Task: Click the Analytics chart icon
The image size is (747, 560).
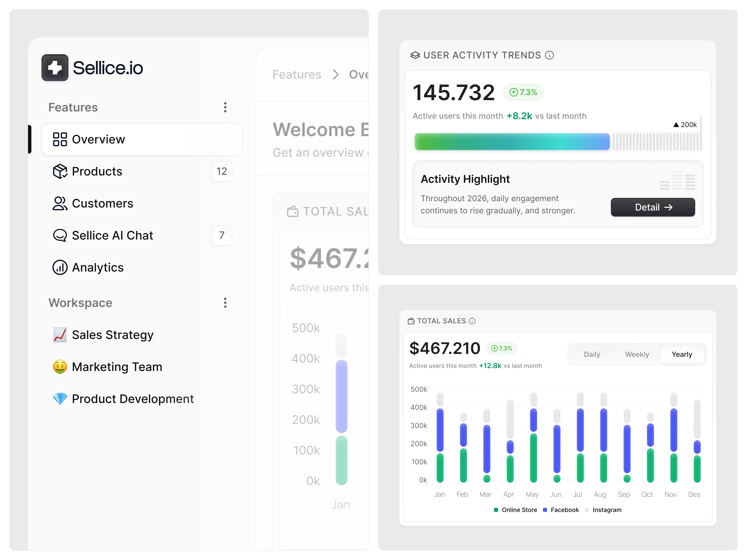Action: (60, 267)
